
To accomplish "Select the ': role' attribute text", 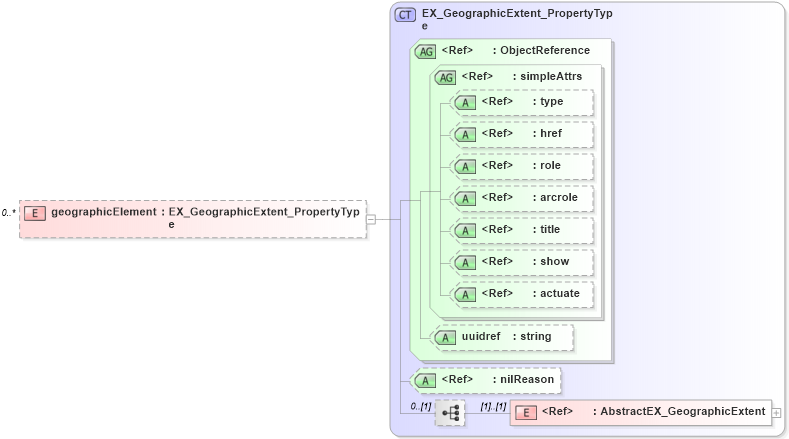I will coord(546,166).
